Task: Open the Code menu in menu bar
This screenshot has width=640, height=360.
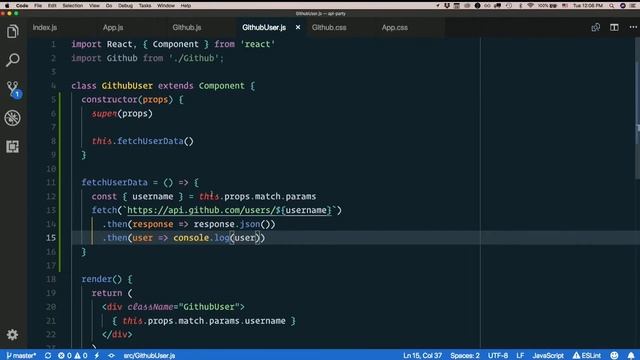Action: click(22, 6)
